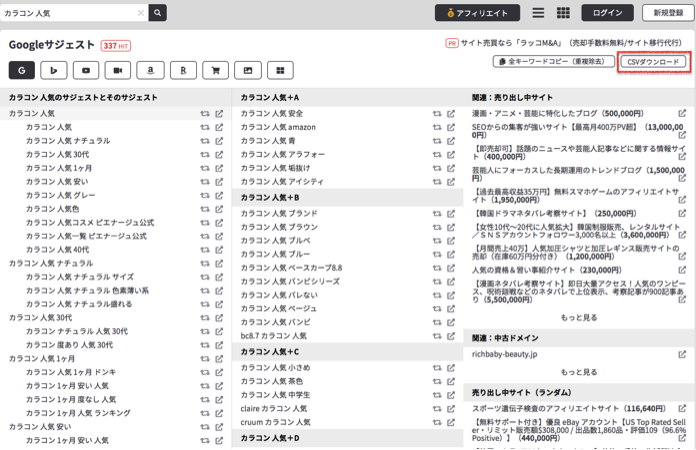Click keyword claire カラコン 人気

click(x=274, y=409)
